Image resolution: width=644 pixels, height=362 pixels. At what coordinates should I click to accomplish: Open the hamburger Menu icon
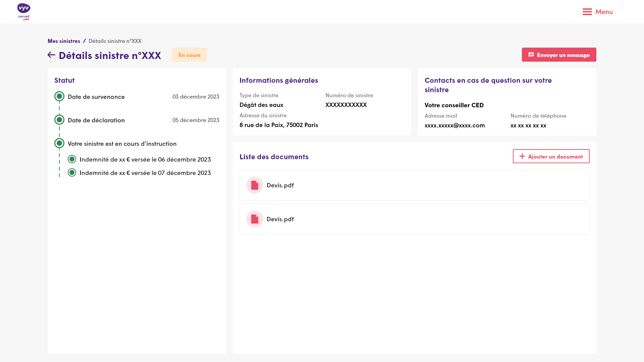pyautogui.click(x=587, y=12)
